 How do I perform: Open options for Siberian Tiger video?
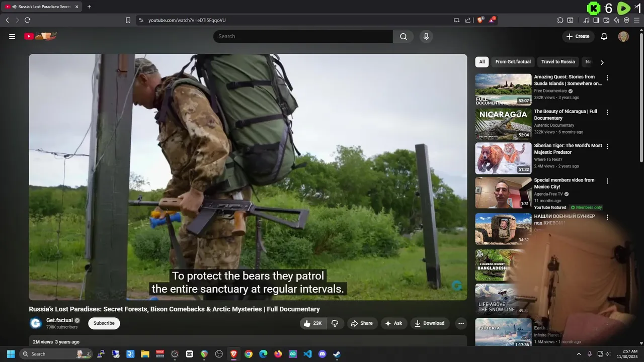(x=607, y=146)
